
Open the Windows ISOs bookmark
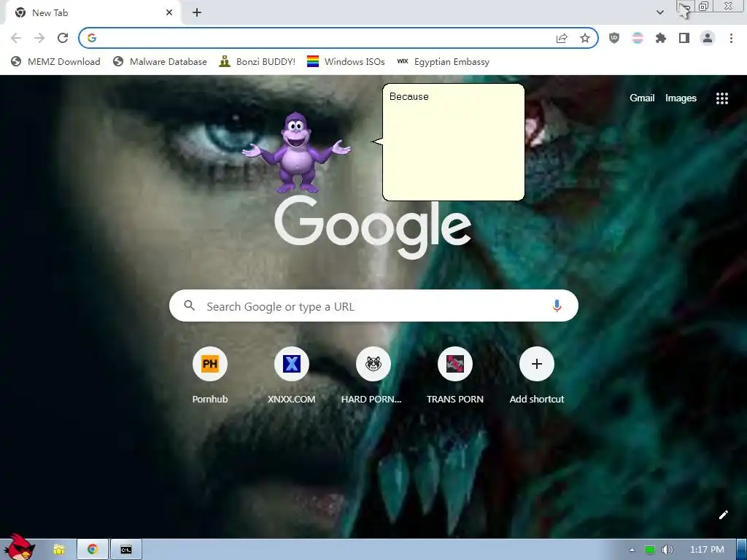(346, 61)
